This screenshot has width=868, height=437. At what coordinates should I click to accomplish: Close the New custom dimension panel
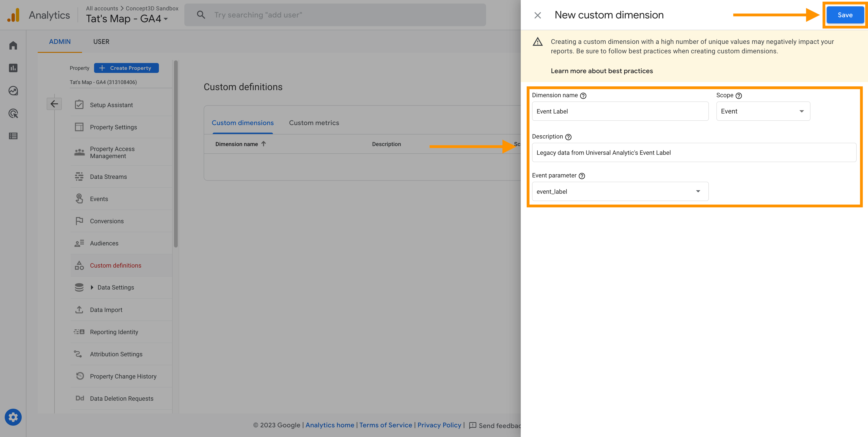point(538,15)
